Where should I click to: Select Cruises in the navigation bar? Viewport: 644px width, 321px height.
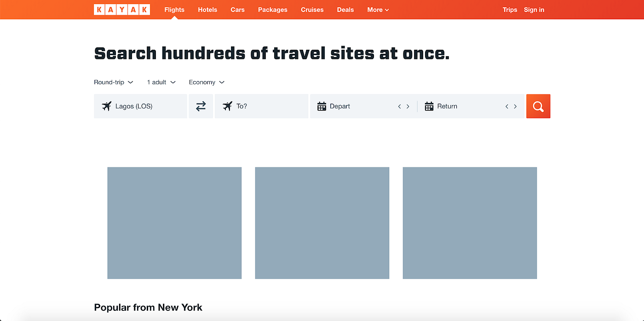click(x=312, y=9)
